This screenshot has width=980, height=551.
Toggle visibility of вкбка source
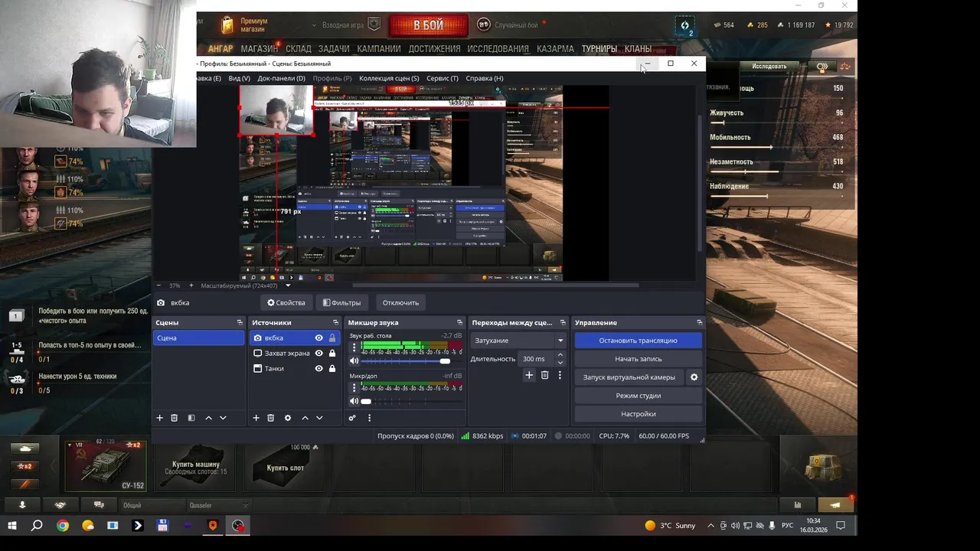click(319, 337)
